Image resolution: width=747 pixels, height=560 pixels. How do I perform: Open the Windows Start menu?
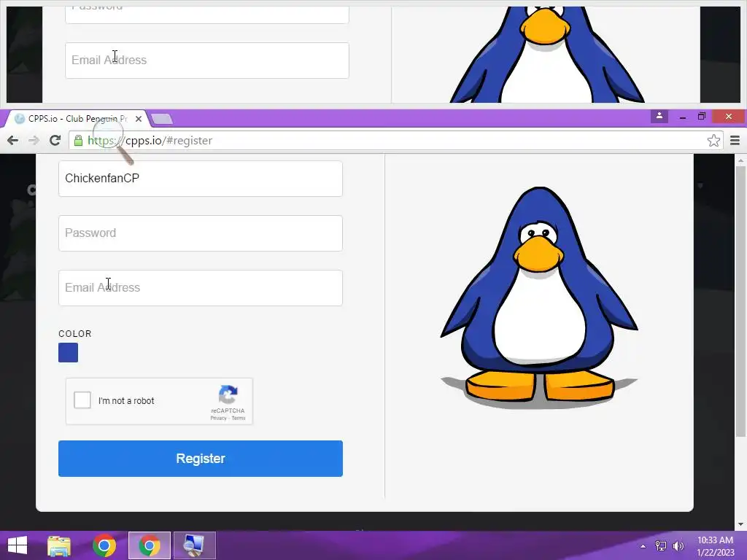(x=18, y=545)
